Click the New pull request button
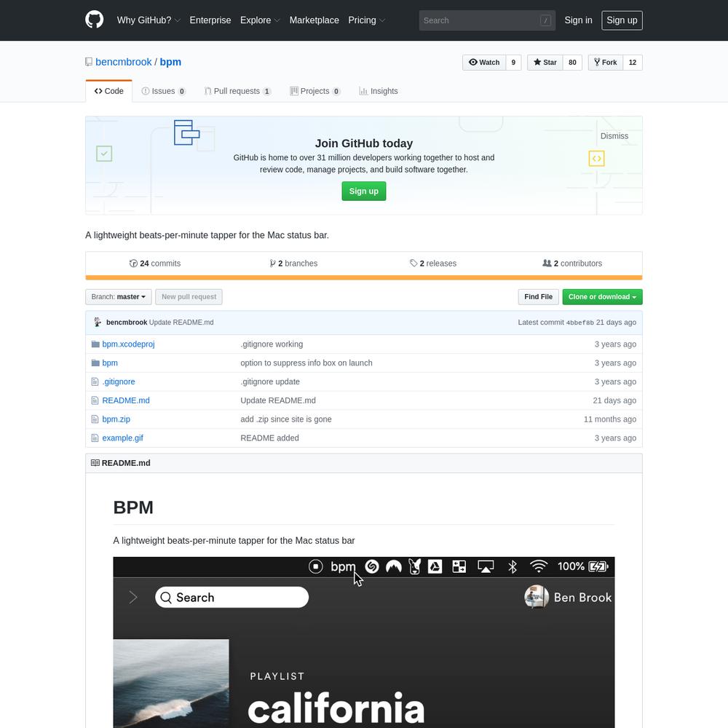728x728 pixels. point(189,297)
